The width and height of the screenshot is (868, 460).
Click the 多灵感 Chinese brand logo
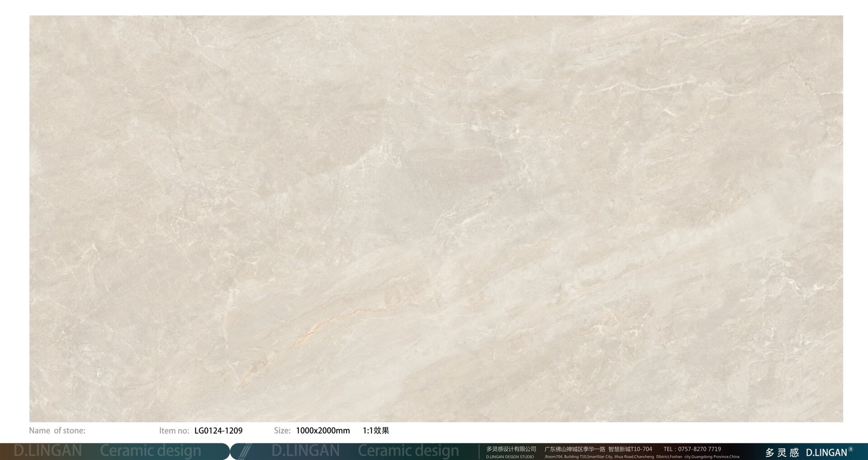coord(782,452)
